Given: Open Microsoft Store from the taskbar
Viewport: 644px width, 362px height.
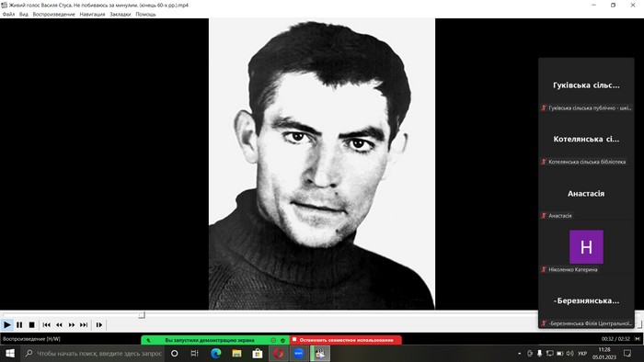Looking at the screenshot, I should (x=258, y=353).
